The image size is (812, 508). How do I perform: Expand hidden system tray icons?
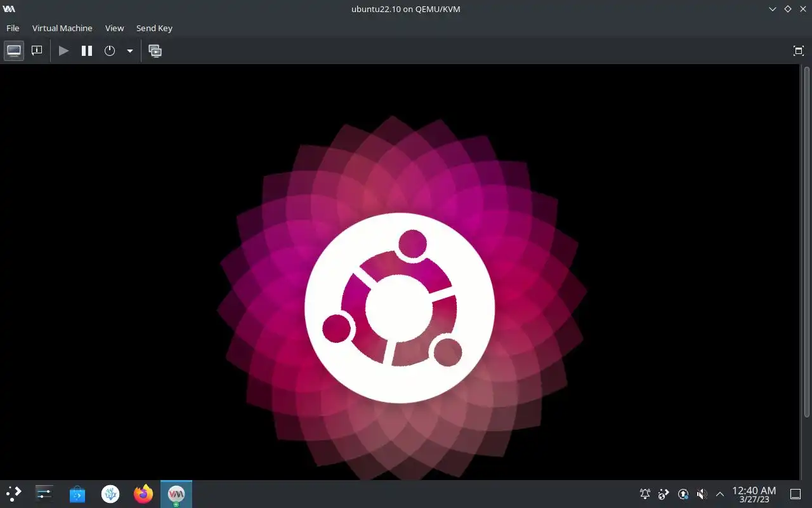click(719, 494)
